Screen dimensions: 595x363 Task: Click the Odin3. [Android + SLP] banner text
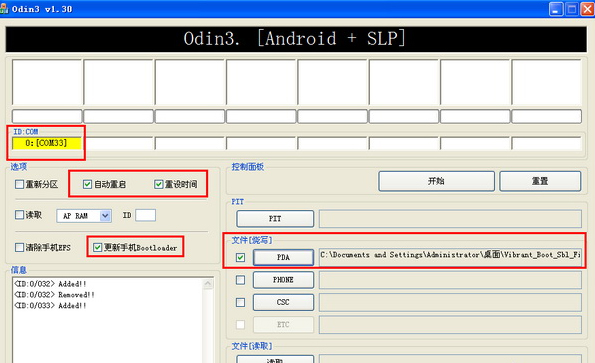click(295, 39)
